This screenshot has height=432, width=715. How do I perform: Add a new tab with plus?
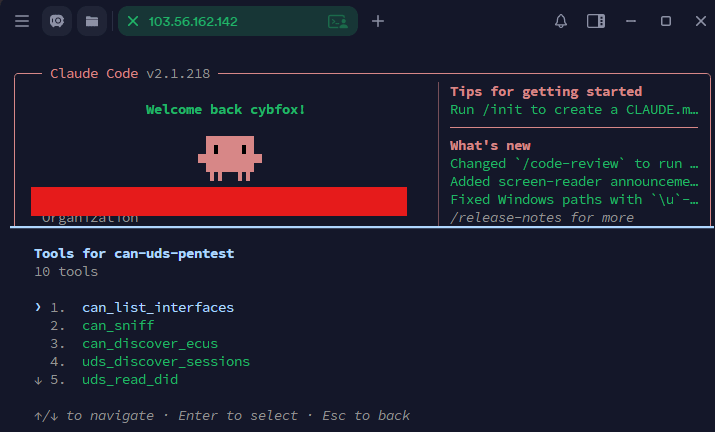(x=378, y=21)
